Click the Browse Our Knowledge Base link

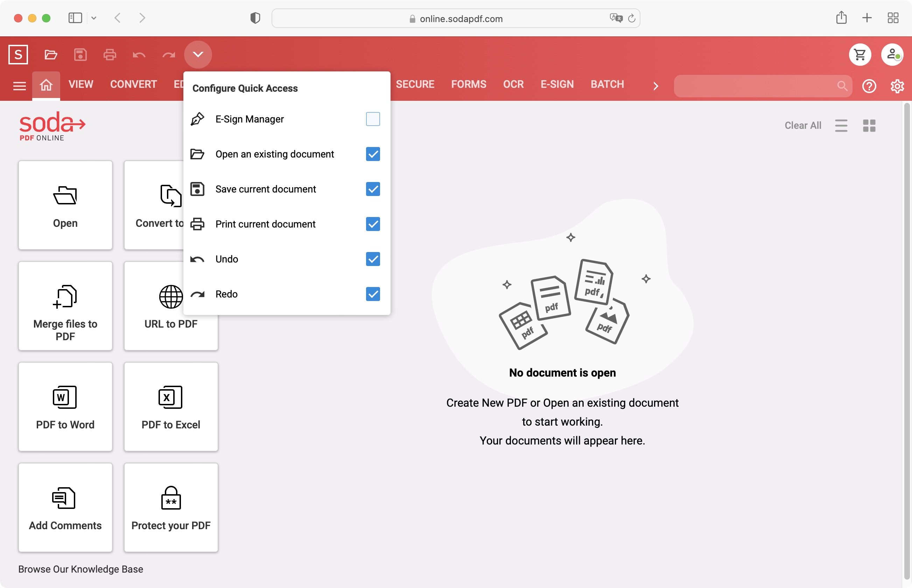[80, 569]
